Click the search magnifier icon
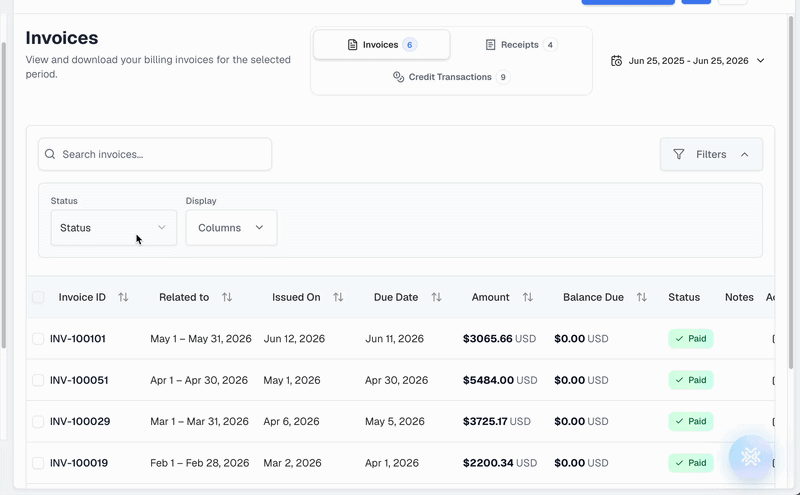This screenshot has width=800, height=495. [x=49, y=154]
